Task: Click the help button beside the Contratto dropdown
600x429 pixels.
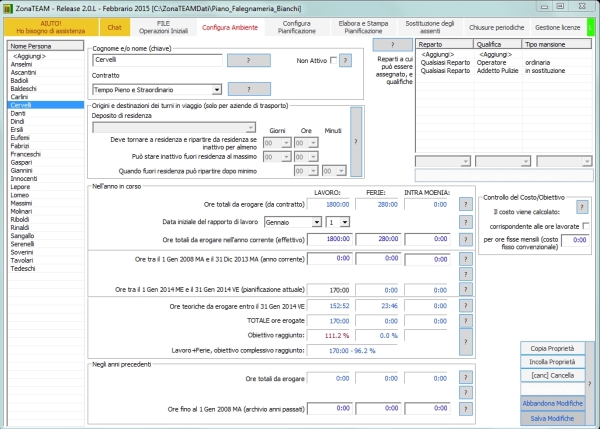Action: (249, 89)
